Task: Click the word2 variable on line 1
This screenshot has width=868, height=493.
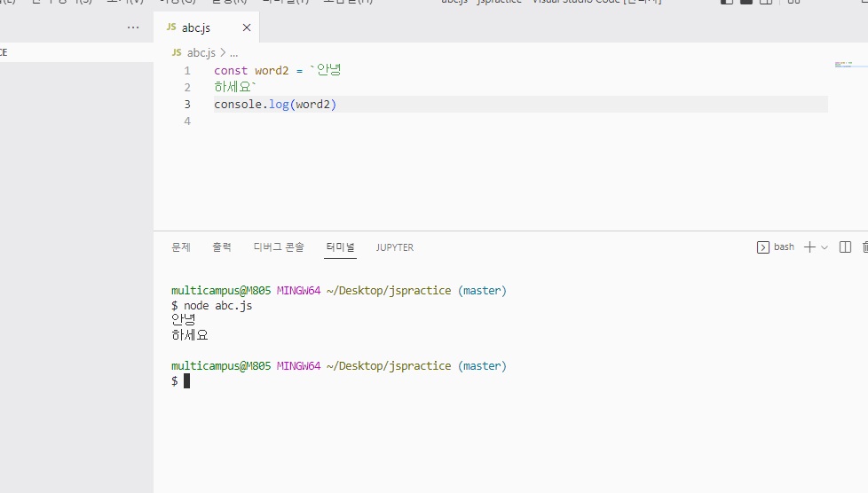Action: click(272, 71)
